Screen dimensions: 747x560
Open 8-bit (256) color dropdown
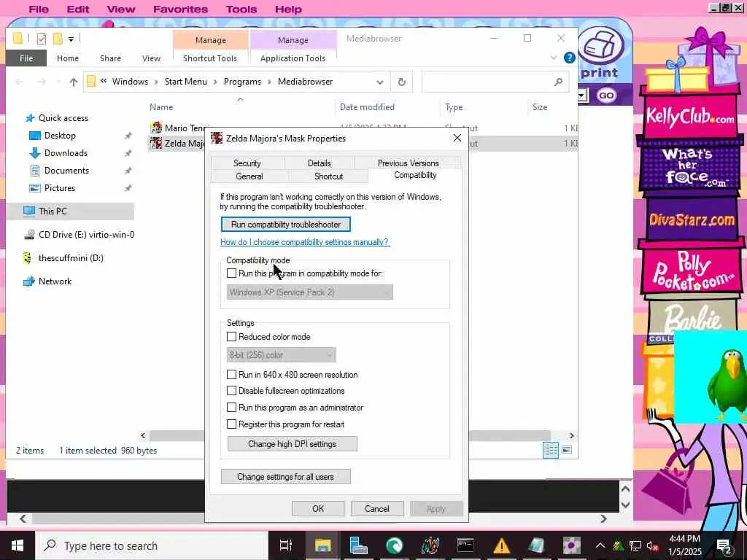pyautogui.click(x=281, y=355)
